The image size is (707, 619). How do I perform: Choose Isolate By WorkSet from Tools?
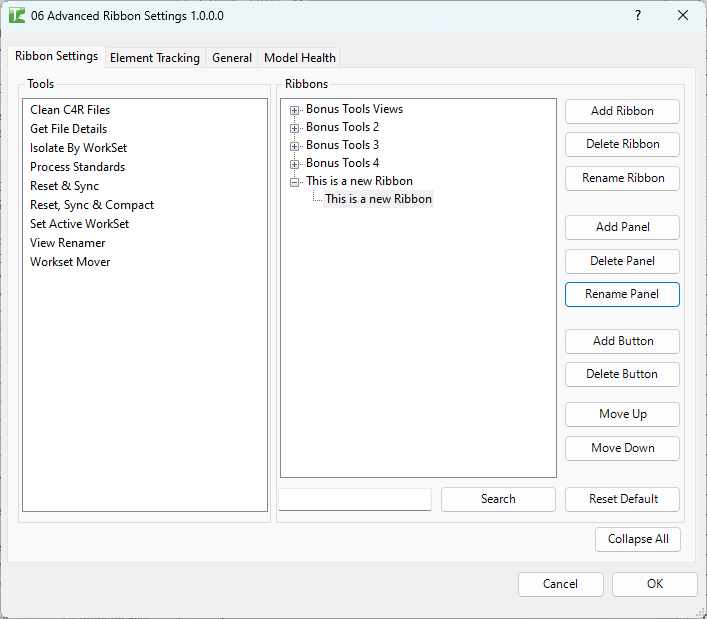78,148
